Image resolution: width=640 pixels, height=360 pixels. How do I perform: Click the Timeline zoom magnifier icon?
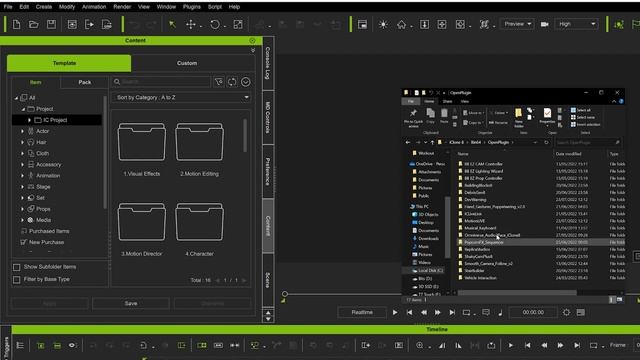(420, 345)
